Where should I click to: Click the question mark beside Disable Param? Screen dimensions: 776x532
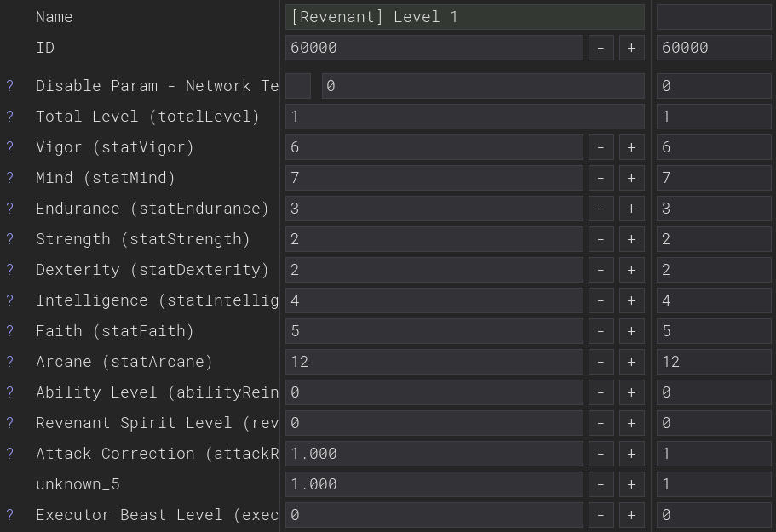click(x=10, y=86)
